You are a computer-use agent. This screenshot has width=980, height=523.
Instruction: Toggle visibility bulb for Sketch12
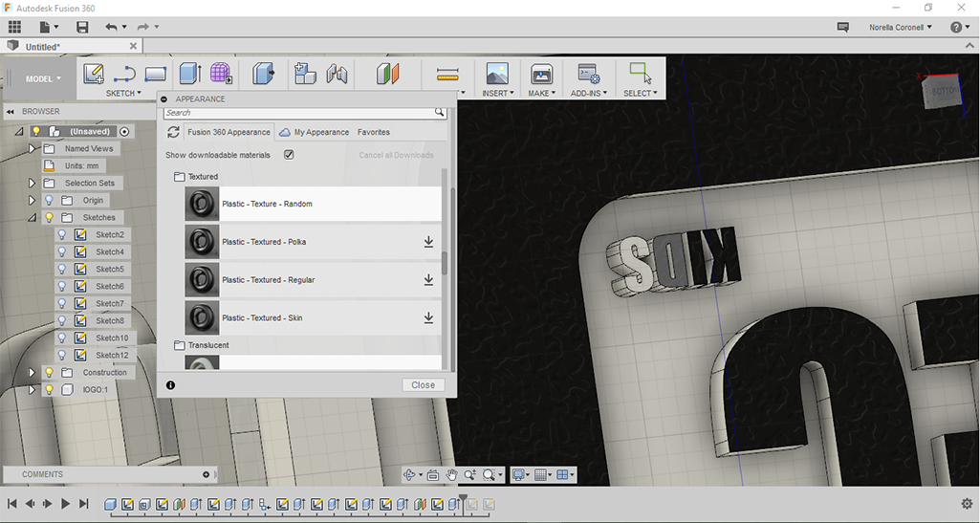pyautogui.click(x=62, y=355)
